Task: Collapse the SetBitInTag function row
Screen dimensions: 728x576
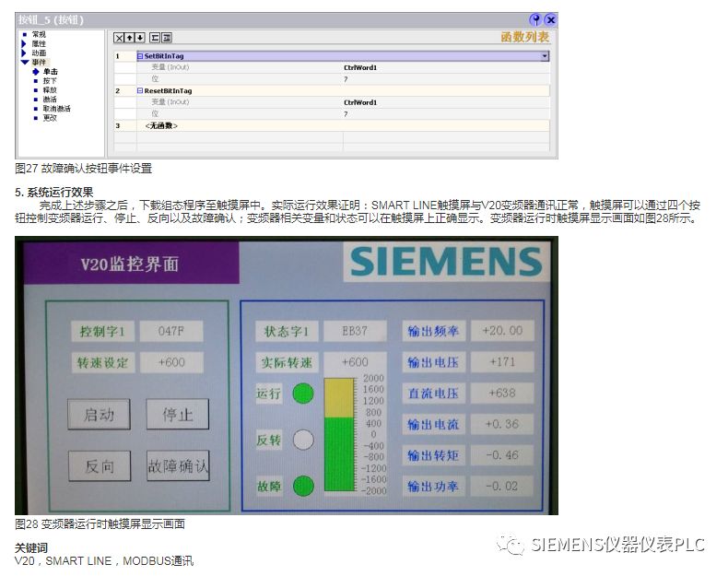Action: (x=140, y=55)
